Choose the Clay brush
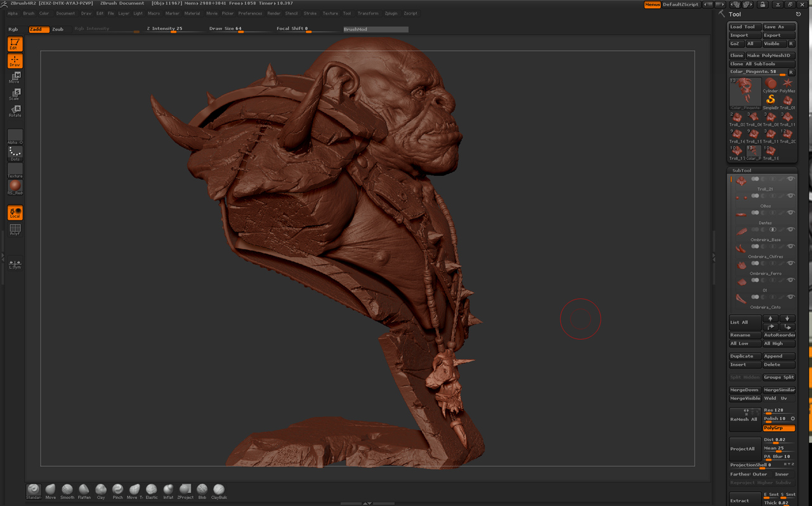Viewport: 812px width, 506px height. 101,491
